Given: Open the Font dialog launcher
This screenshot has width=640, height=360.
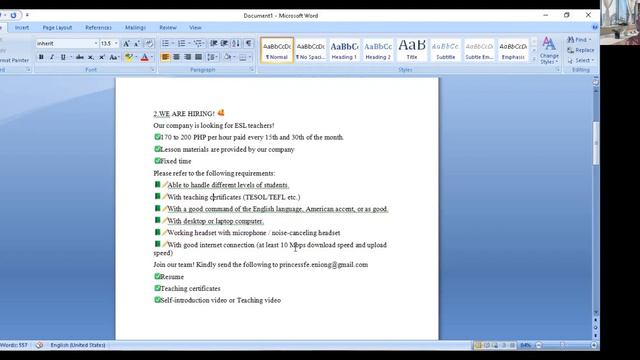Looking at the screenshot, I should point(153,70).
